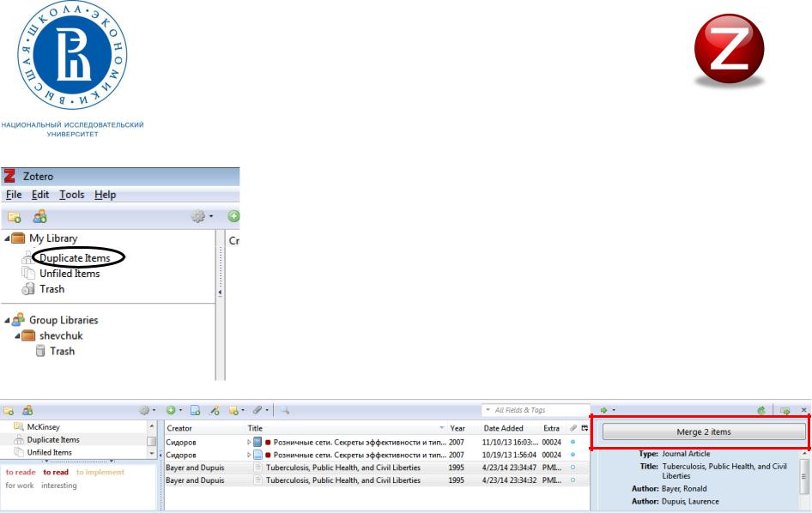This screenshot has height=513, width=812.
Task: Click the collections list scrollbar down arrow
Action: 152,454
